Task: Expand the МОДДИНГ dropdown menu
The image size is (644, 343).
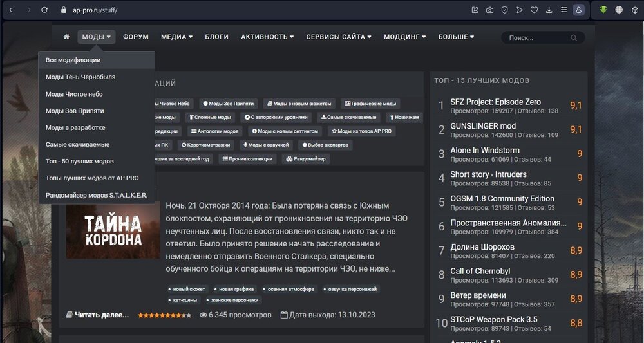Action: 404,37
